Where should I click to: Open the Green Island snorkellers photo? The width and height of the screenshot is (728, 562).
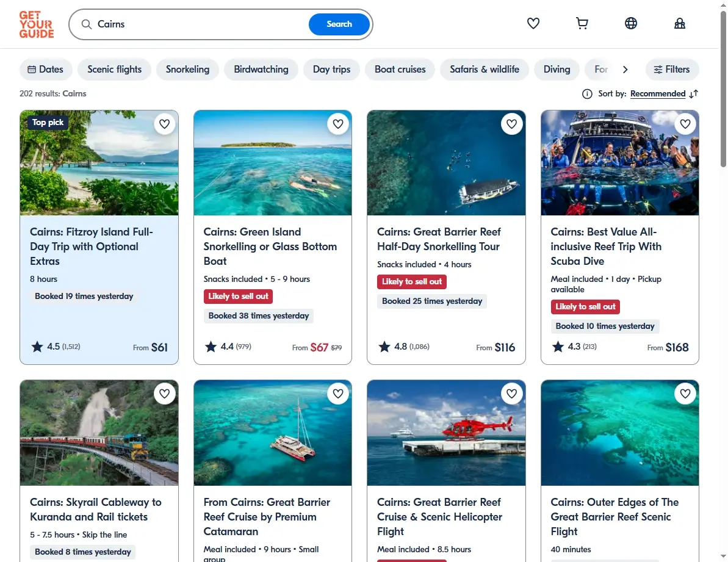coord(273,163)
